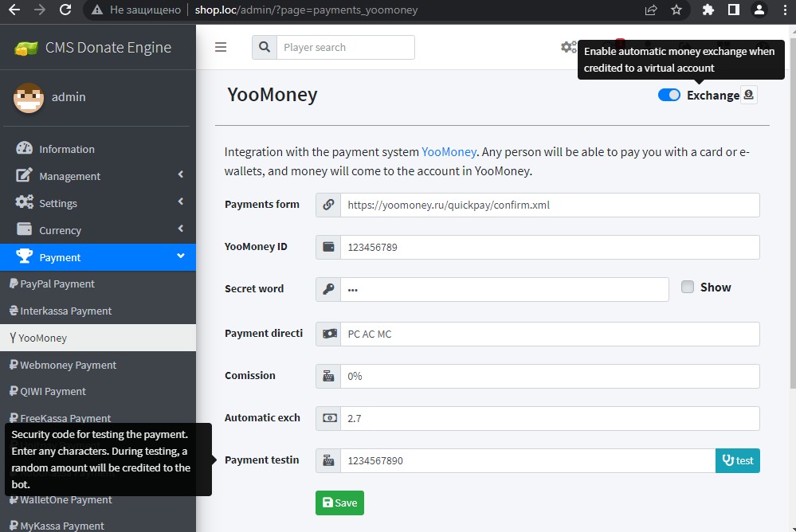The width and height of the screenshot is (796, 532).
Task: Open PayPal Payment menu item
Action: [x=57, y=284]
